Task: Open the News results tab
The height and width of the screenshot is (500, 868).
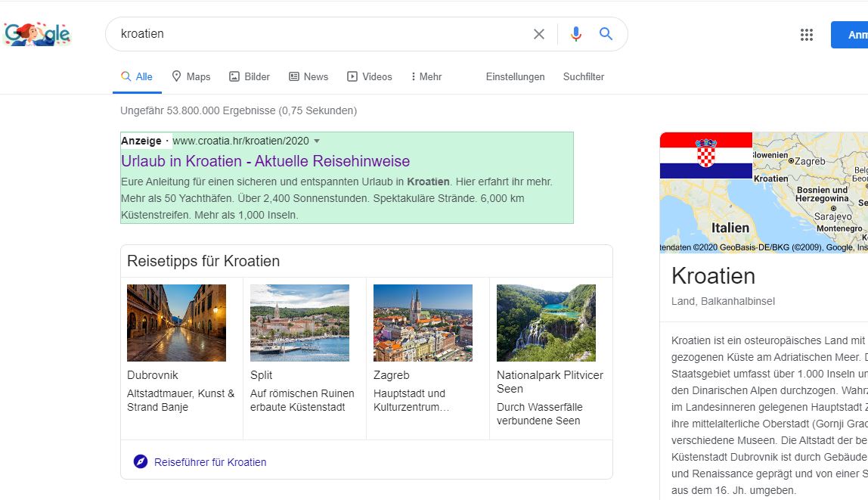Action: click(x=308, y=76)
